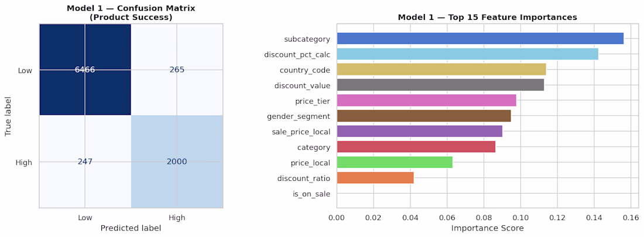Select the confusion matrix cell showing 2000
The image size is (644, 237).
[x=177, y=162]
